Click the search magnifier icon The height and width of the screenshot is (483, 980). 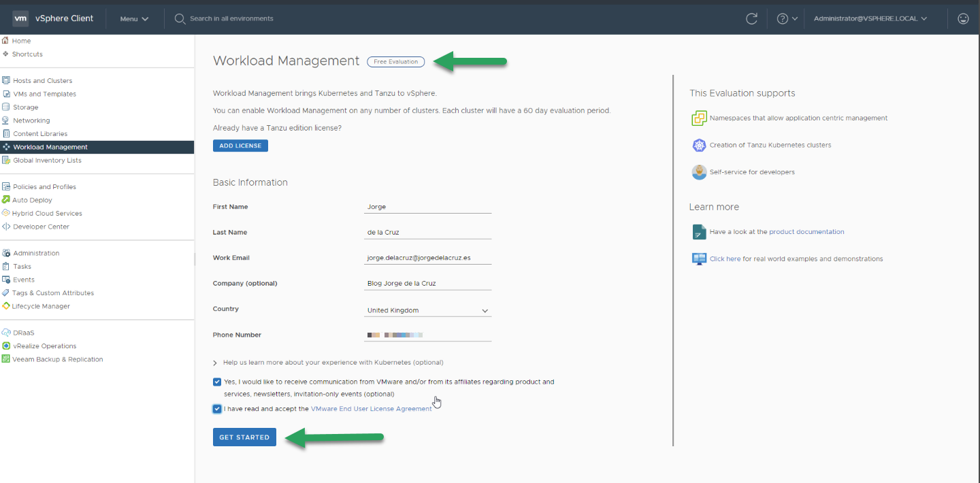pos(180,19)
